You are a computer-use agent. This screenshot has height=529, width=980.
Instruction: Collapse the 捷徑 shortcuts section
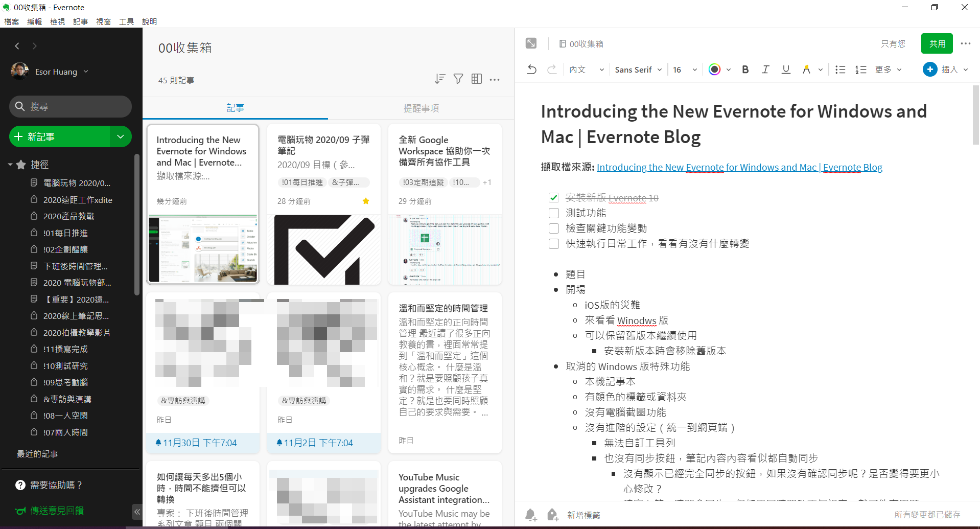[10, 165]
